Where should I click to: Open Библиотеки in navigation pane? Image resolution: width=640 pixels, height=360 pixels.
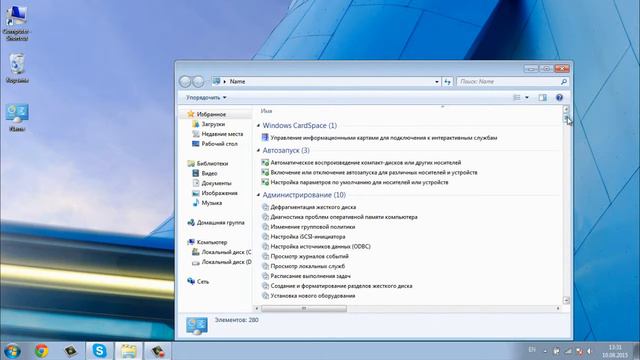[x=207, y=164]
